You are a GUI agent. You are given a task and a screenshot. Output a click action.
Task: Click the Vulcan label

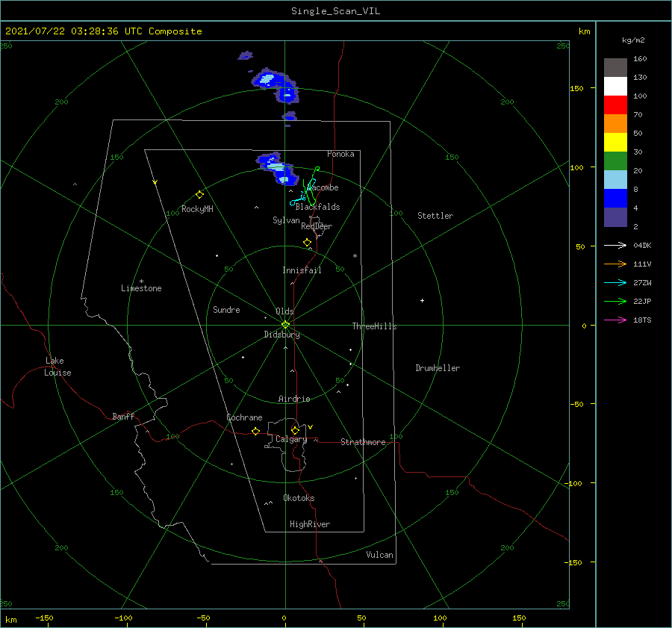coord(379,555)
